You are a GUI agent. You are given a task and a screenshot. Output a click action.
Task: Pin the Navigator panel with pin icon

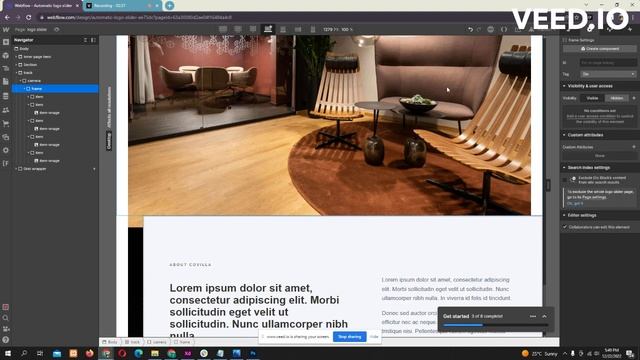(x=93, y=40)
